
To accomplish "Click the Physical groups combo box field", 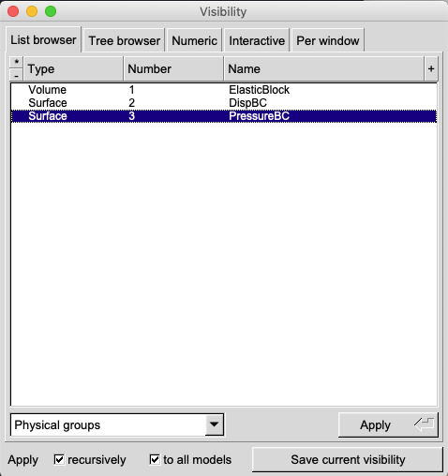I will tap(117, 424).
